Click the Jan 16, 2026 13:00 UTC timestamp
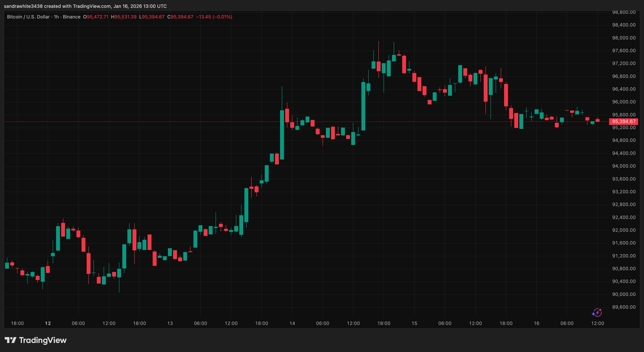644x352 pixels. click(140, 6)
